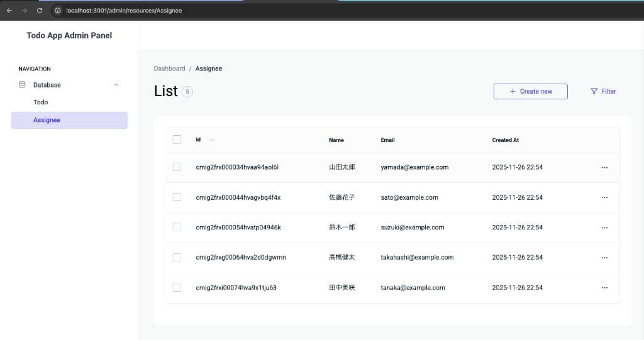644x340 pixels.
Task: Click id cmig2frx000054hvatp04946k
Action: pos(238,228)
